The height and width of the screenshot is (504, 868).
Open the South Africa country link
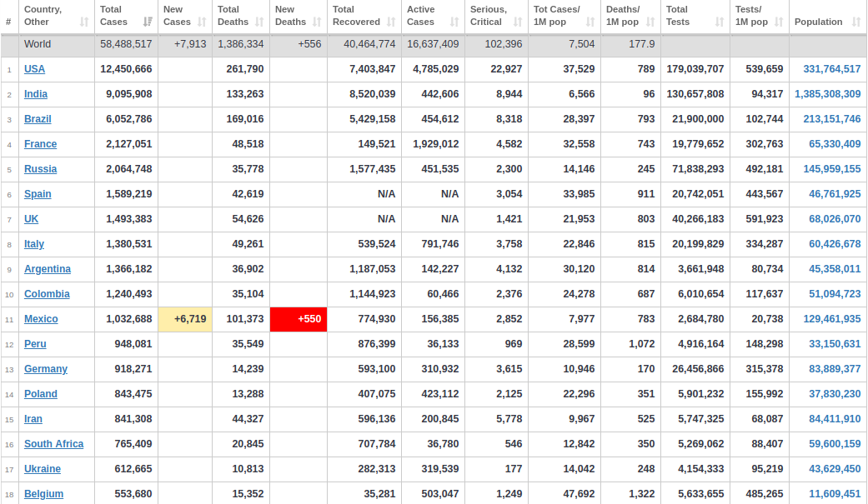click(53, 444)
